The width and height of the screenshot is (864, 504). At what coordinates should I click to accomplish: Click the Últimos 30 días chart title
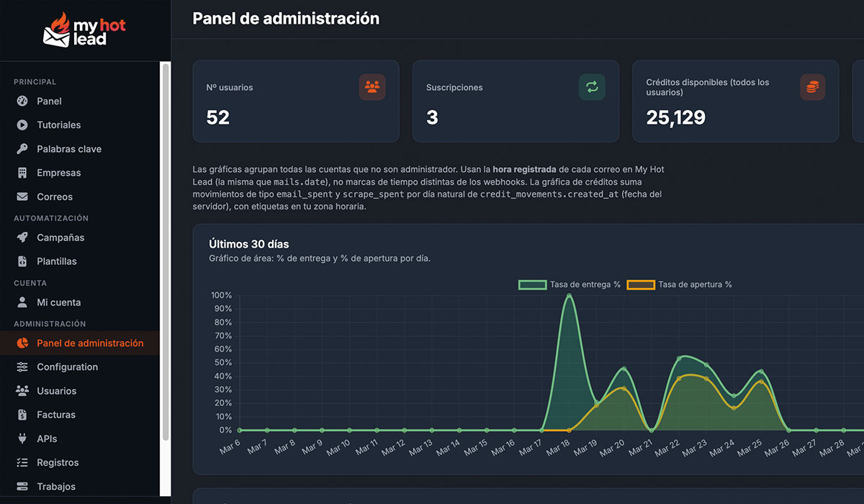[249, 244]
